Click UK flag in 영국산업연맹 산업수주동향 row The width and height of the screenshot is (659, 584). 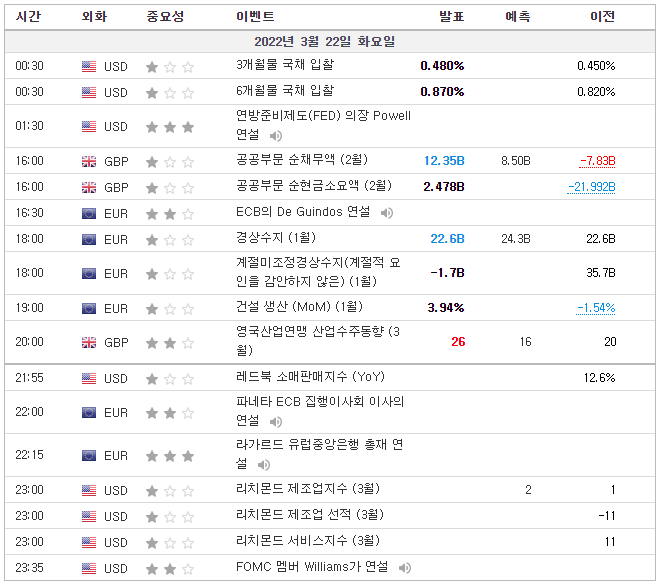click(89, 342)
